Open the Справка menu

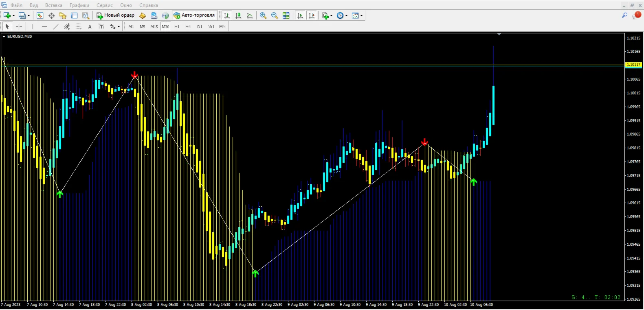(149, 5)
